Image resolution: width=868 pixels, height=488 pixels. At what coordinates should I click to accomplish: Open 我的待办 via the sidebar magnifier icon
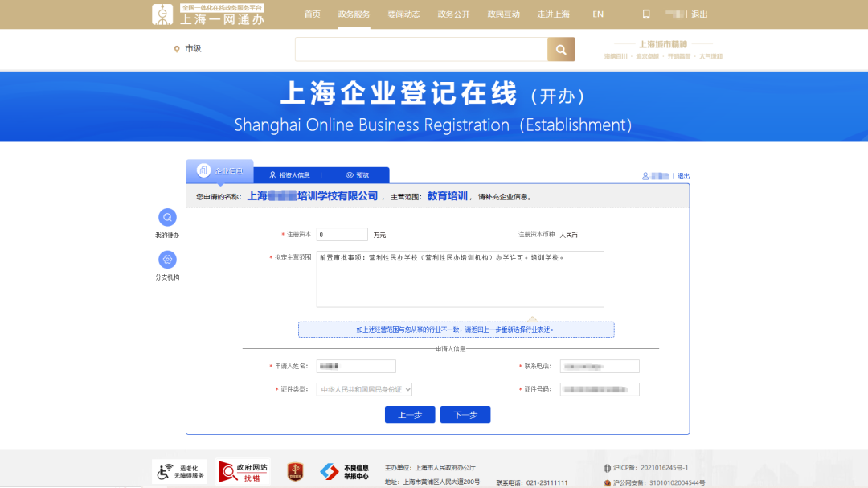(x=167, y=217)
